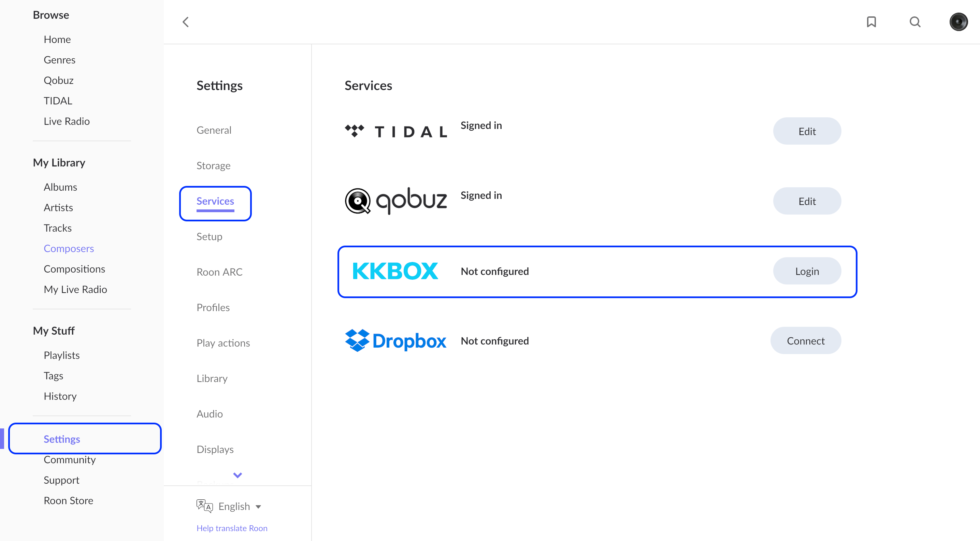
Task: Open Roon Store in sidebar
Action: point(69,501)
